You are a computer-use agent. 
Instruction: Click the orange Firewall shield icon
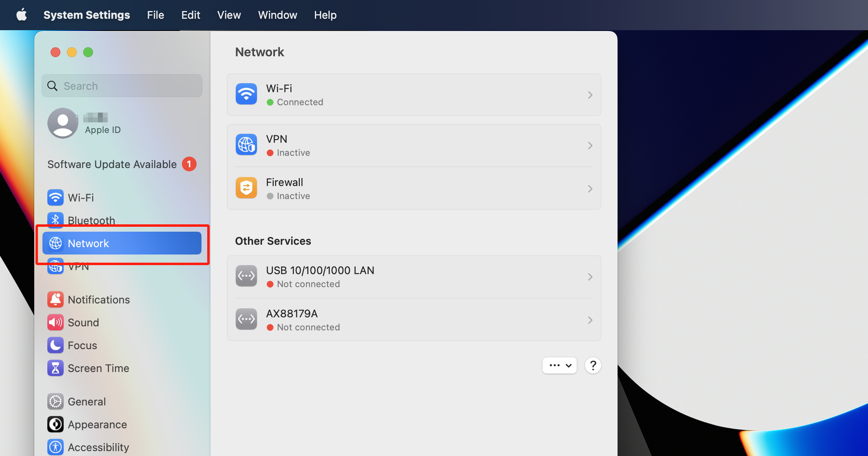(x=246, y=188)
